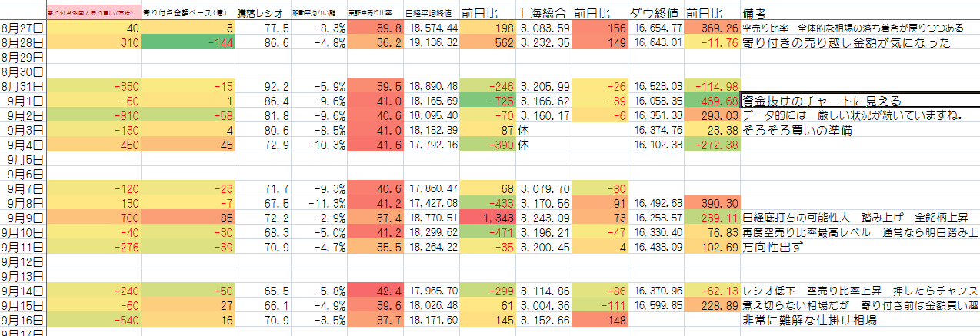The width and height of the screenshot is (980, 336).
Task: Click the 東証空売り比率 header cell
Action: [x=376, y=13]
